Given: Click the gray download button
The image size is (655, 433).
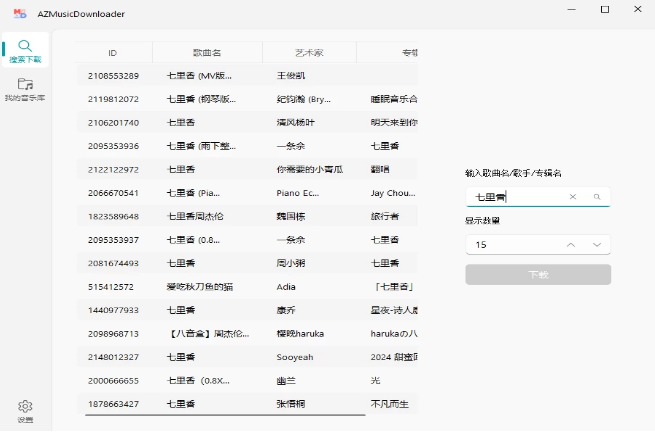Looking at the screenshot, I should point(538,275).
